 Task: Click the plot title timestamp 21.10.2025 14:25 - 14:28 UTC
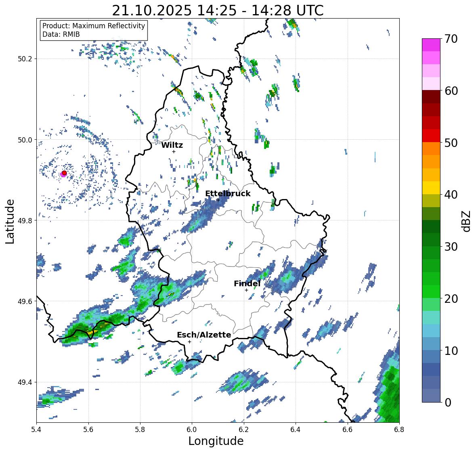218,10
